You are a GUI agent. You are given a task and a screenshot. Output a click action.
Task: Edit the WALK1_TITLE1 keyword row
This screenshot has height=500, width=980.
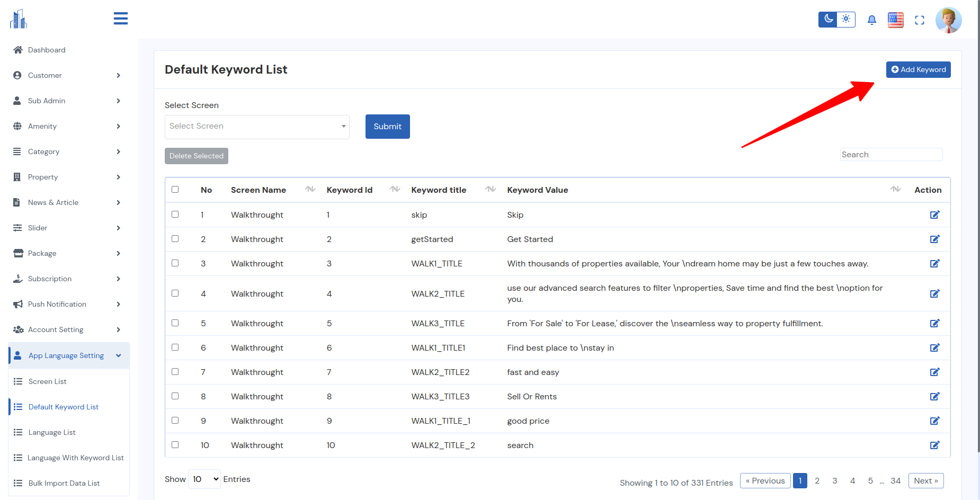click(935, 347)
